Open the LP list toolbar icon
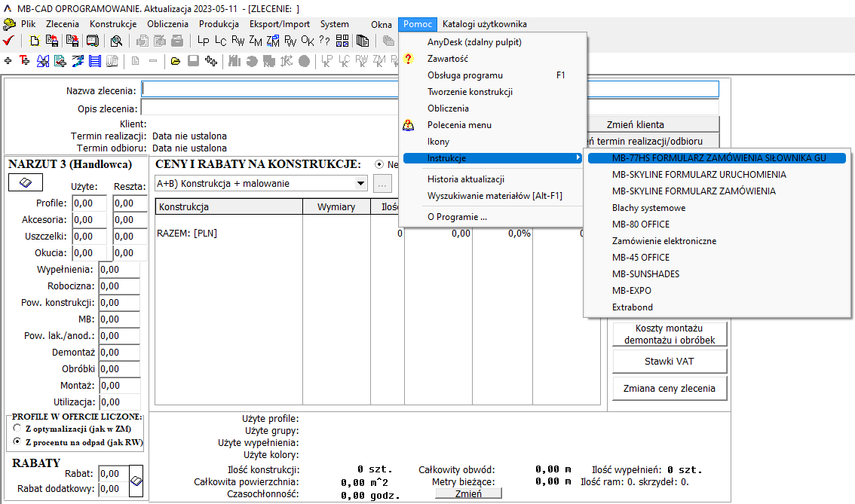The image size is (855, 504). click(x=203, y=41)
